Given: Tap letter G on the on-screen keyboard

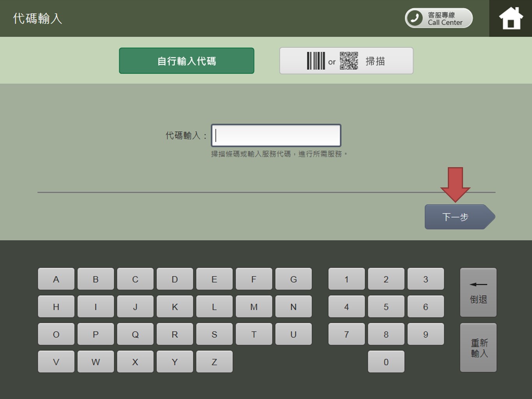Looking at the screenshot, I should [293, 279].
